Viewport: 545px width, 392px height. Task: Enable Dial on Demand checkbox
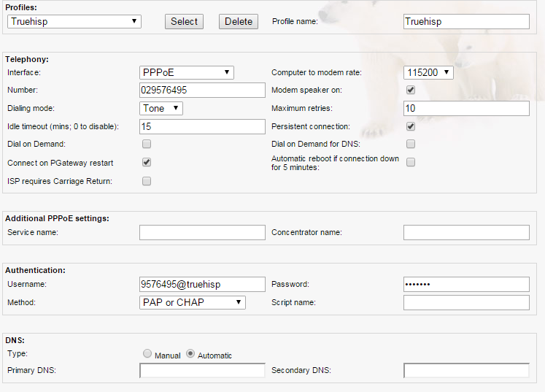147,144
